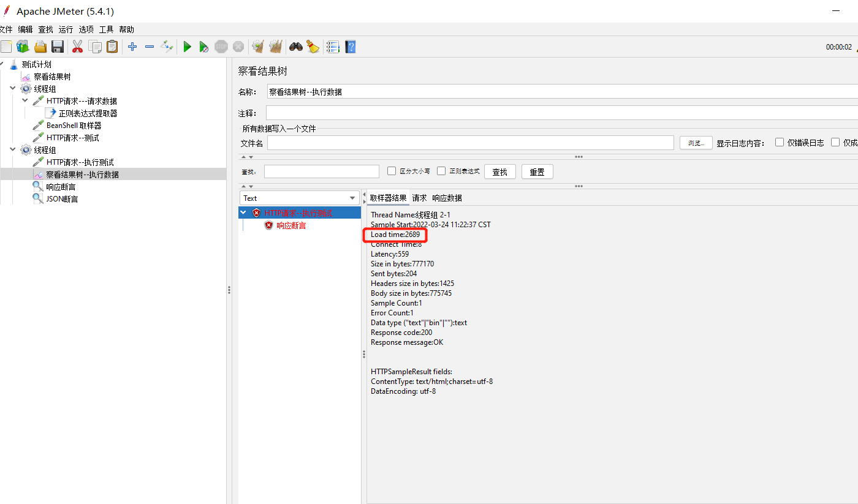
Task: Click the Response code:200 line
Action: pyautogui.click(x=401, y=333)
